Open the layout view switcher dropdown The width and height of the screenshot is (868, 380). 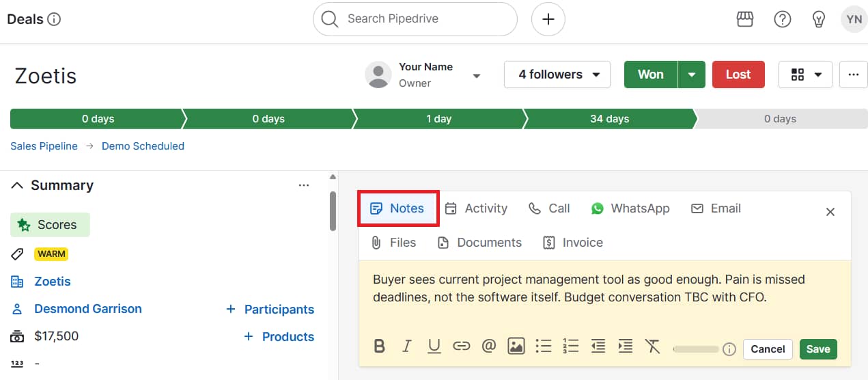coord(805,74)
